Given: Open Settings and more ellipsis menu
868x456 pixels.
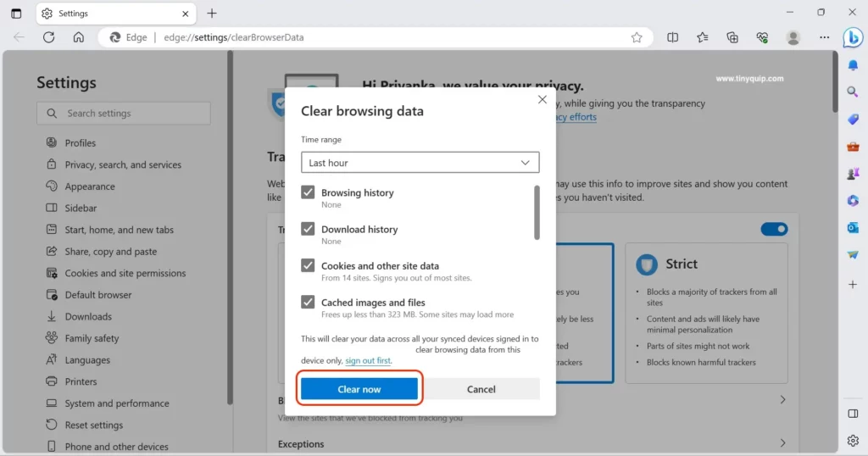Looking at the screenshot, I should pos(824,37).
